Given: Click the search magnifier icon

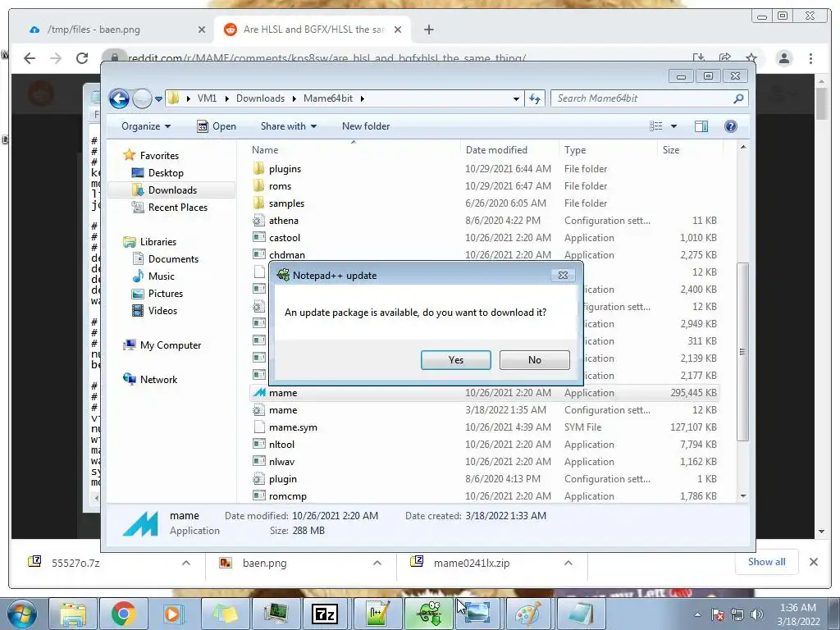Looking at the screenshot, I should (x=738, y=98).
